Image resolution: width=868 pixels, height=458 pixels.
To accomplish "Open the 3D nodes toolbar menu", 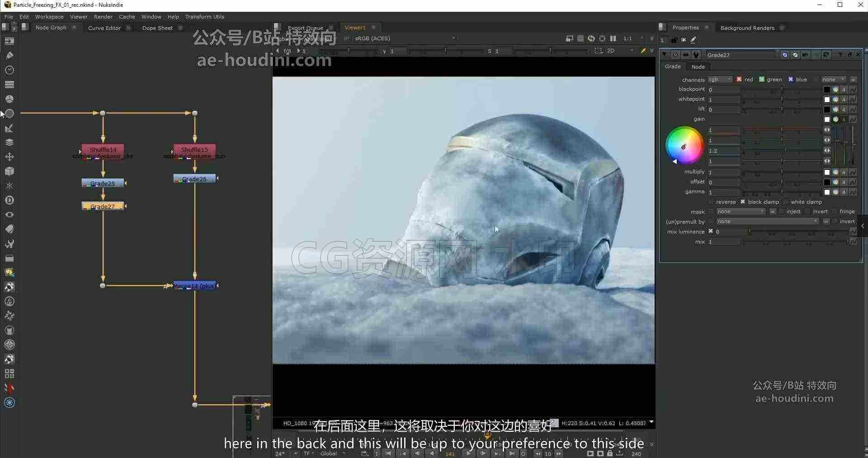I will click(9, 171).
